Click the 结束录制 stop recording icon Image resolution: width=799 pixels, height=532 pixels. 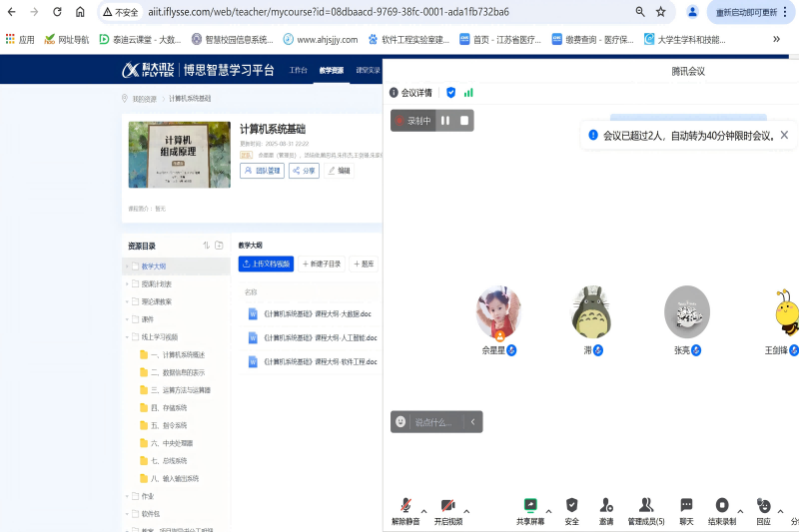[x=722, y=505]
